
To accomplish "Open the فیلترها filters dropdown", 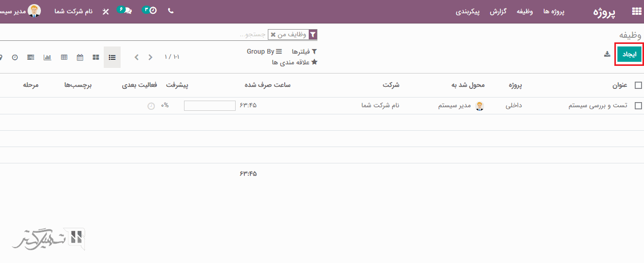I will pos(305,52).
